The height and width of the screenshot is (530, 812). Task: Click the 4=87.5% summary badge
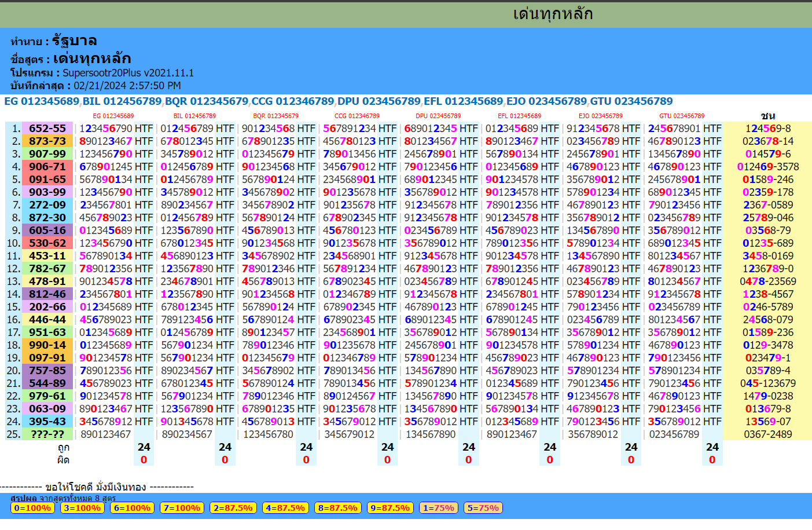pyautogui.click(x=285, y=508)
